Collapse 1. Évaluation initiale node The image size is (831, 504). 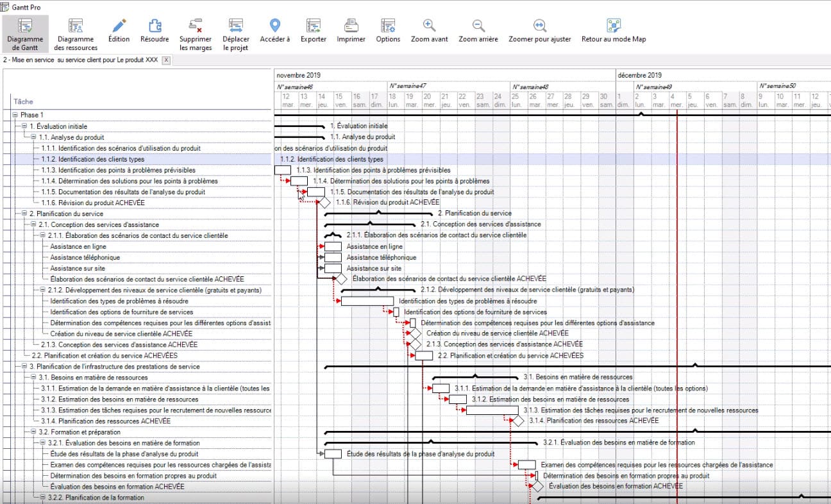pos(24,126)
